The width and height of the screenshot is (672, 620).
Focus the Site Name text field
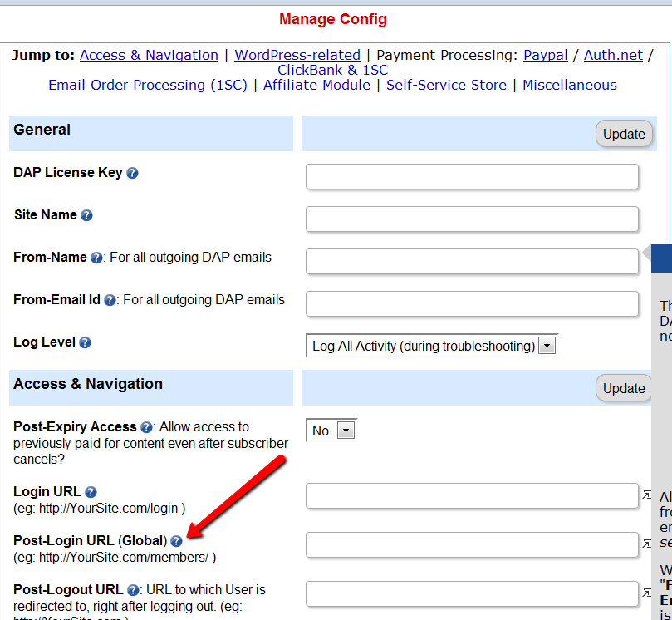pyautogui.click(x=472, y=219)
